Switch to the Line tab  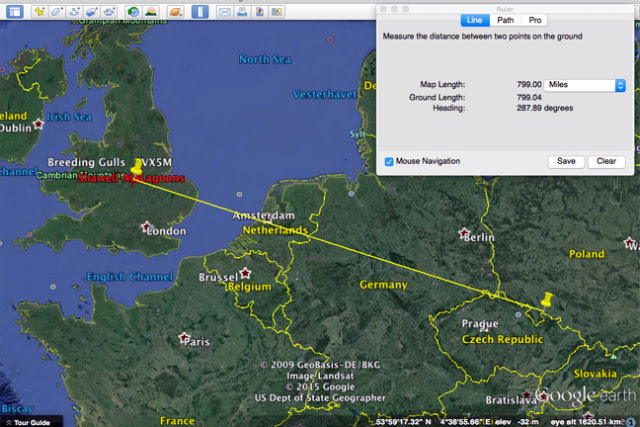click(474, 20)
